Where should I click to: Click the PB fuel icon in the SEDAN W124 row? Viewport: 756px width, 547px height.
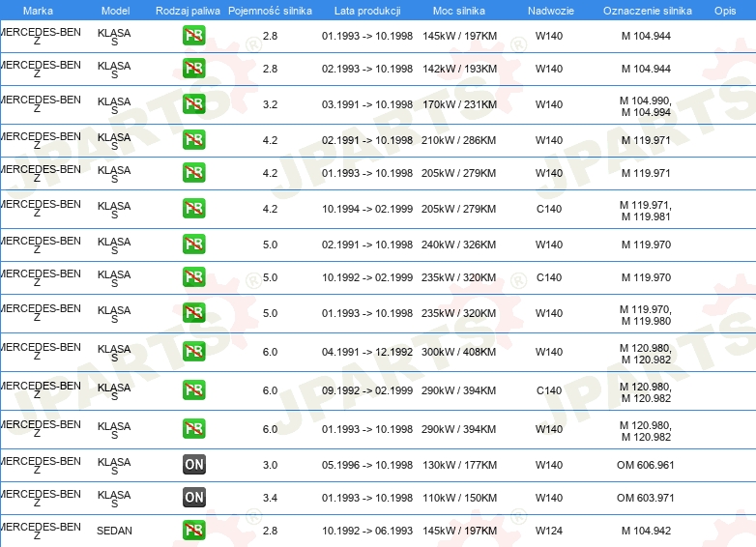(x=193, y=530)
